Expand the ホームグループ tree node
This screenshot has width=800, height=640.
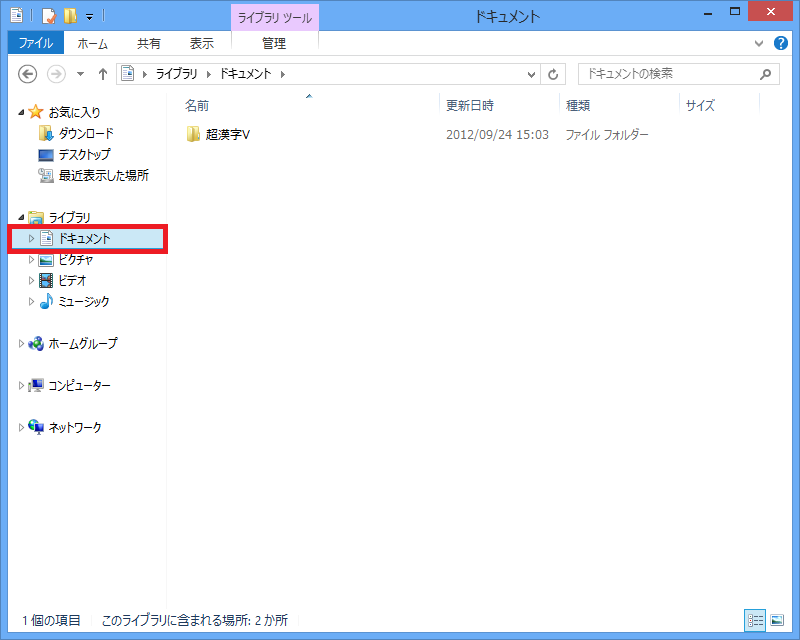pyautogui.click(x=22, y=343)
